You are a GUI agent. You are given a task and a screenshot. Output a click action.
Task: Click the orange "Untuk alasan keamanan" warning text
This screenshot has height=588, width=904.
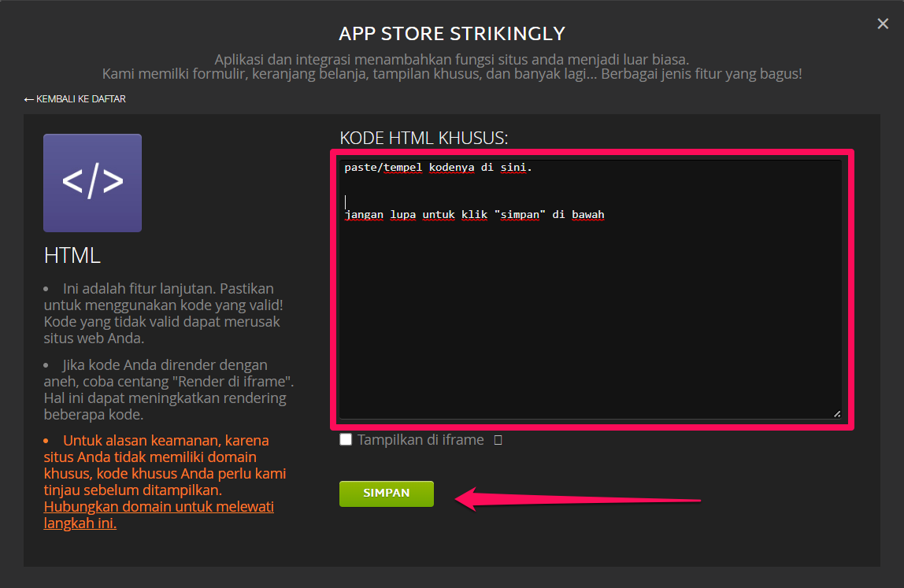pyautogui.click(x=165, y=465)
